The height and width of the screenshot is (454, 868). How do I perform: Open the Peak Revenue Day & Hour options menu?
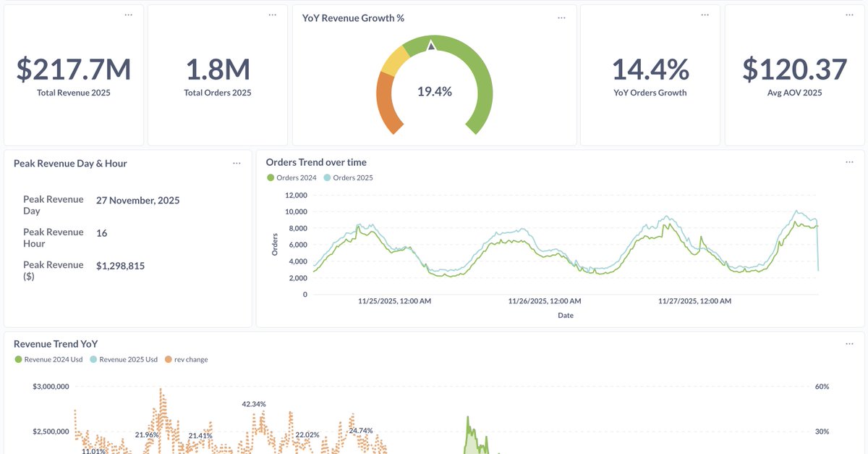point(237,163)
